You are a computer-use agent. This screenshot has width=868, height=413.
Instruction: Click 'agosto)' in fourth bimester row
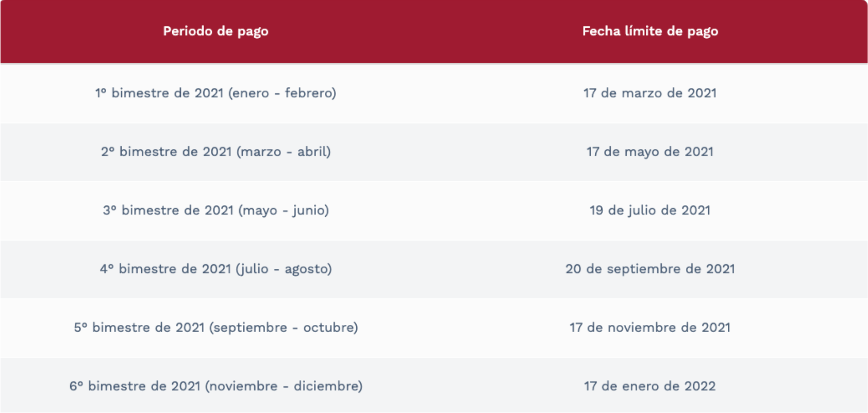(x=308, y=269)
